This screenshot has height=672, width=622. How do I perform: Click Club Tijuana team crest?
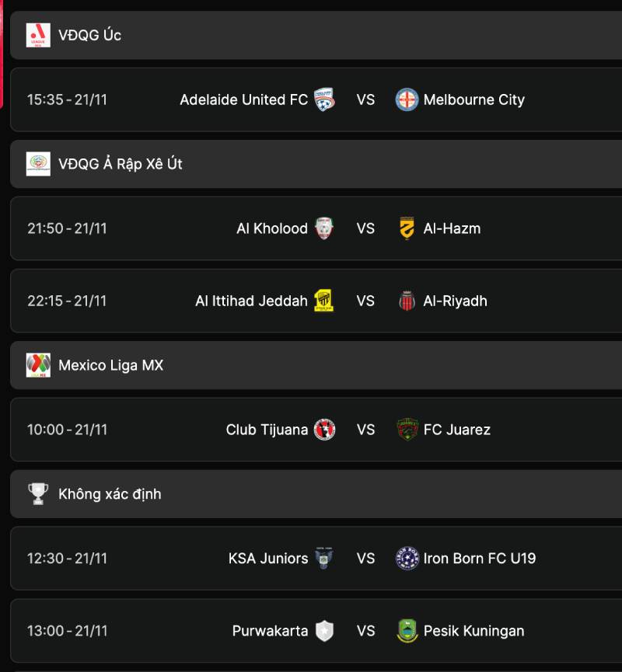[x=324, y=430]
